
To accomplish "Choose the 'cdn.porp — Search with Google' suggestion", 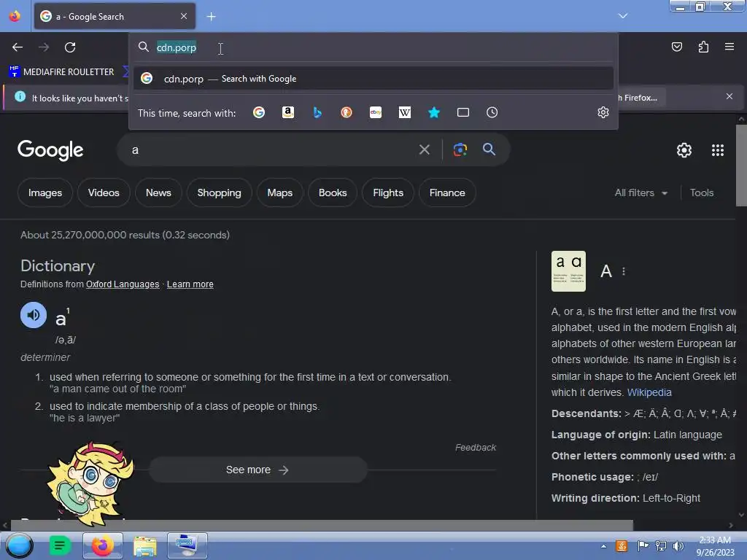I will [373, 79].
